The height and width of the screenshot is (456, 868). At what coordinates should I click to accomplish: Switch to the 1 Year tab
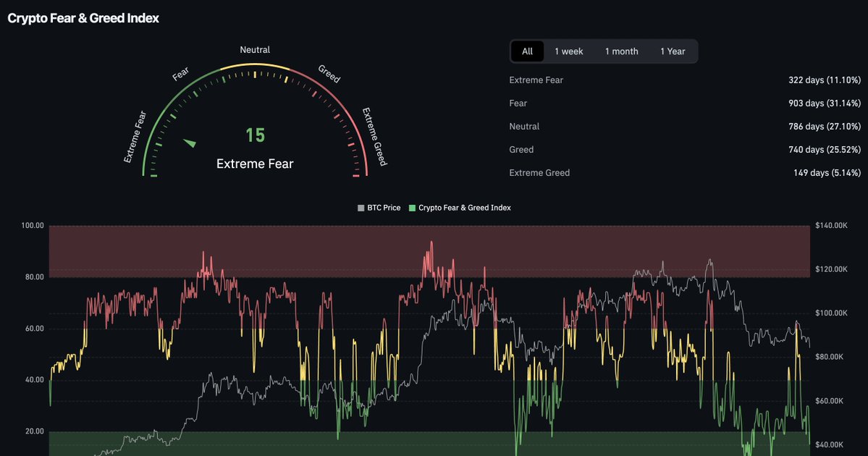(x=673, y=51)
